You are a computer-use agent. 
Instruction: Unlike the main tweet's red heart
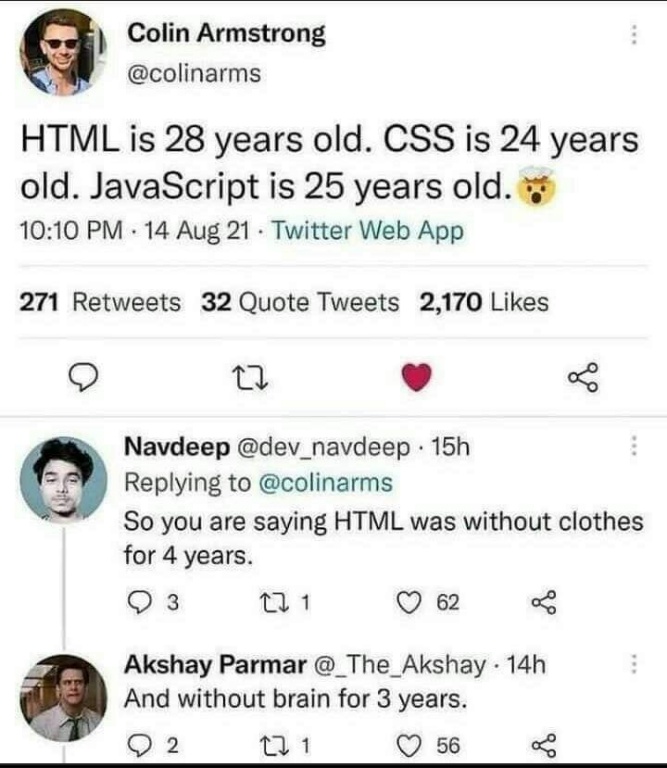tap(416, 377)
